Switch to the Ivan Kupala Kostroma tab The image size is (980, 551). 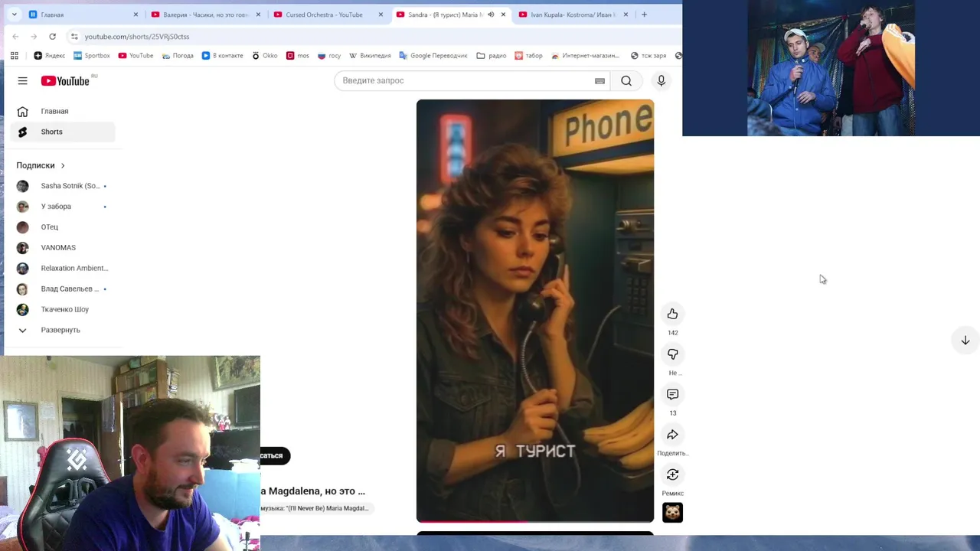click(574, 15)
